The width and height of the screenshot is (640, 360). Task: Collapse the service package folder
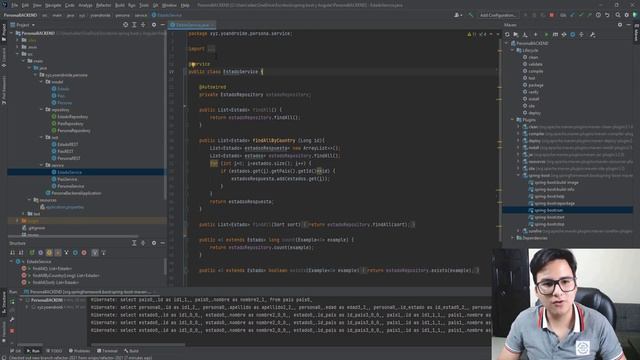[41, 165]
